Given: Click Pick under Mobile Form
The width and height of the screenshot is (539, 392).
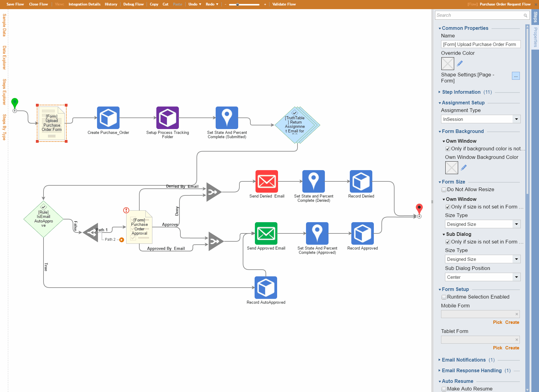Looking at the screenshot, I should point(498,322).
